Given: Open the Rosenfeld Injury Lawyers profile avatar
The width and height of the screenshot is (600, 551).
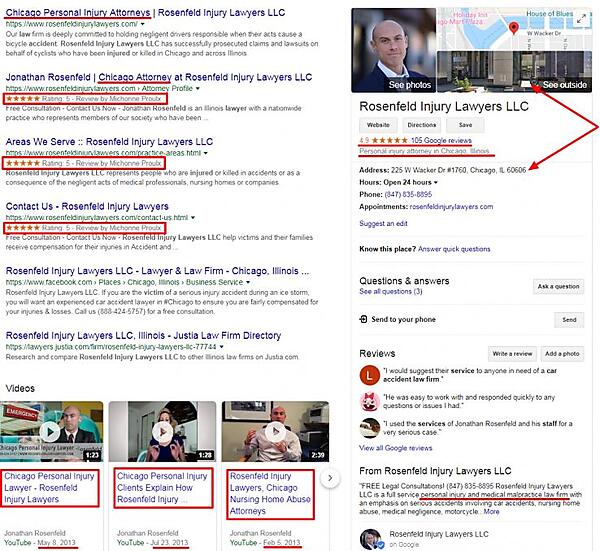Looking at the screenshot, I should 370,539.
